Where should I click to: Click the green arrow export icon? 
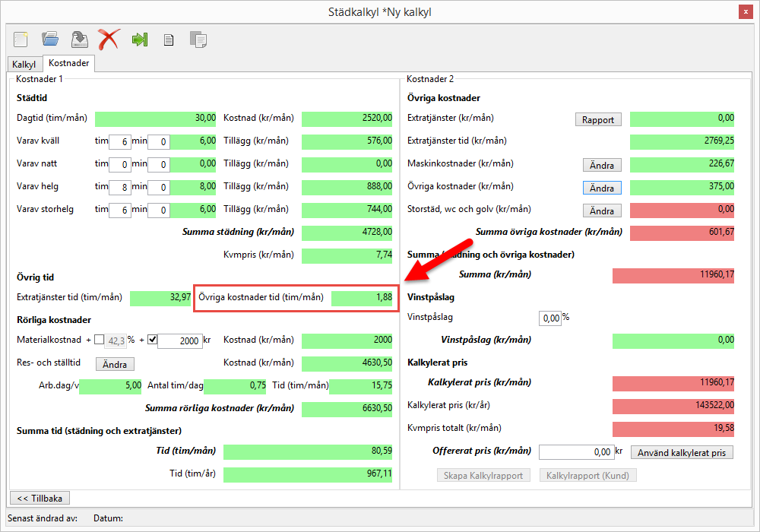pos(139,40)
